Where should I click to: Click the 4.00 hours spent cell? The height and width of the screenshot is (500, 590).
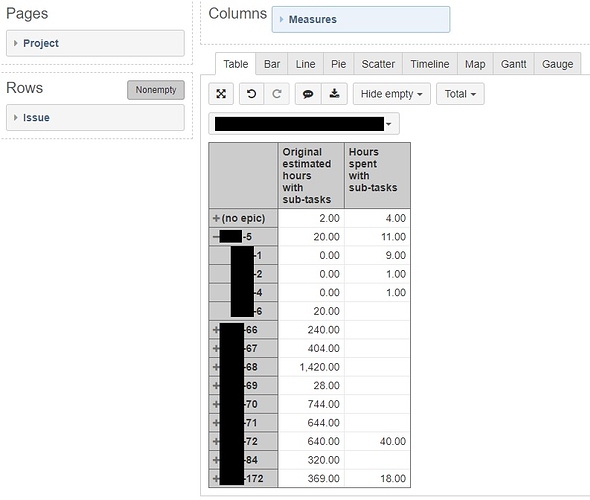(377, 218)
